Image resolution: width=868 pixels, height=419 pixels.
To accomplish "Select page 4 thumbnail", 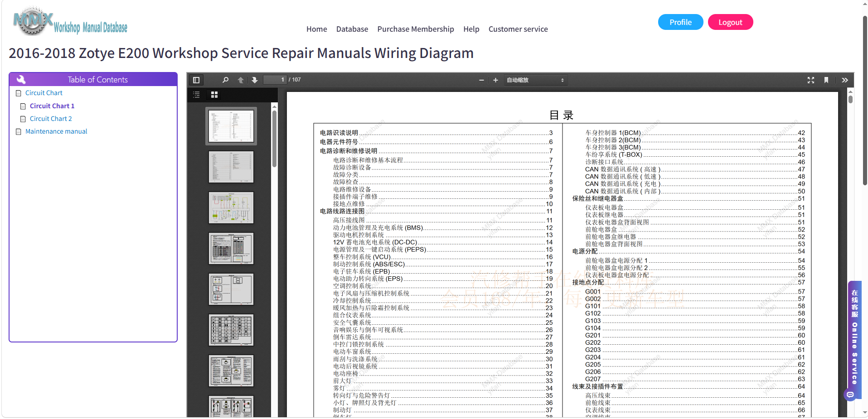I will pos(231,249).
